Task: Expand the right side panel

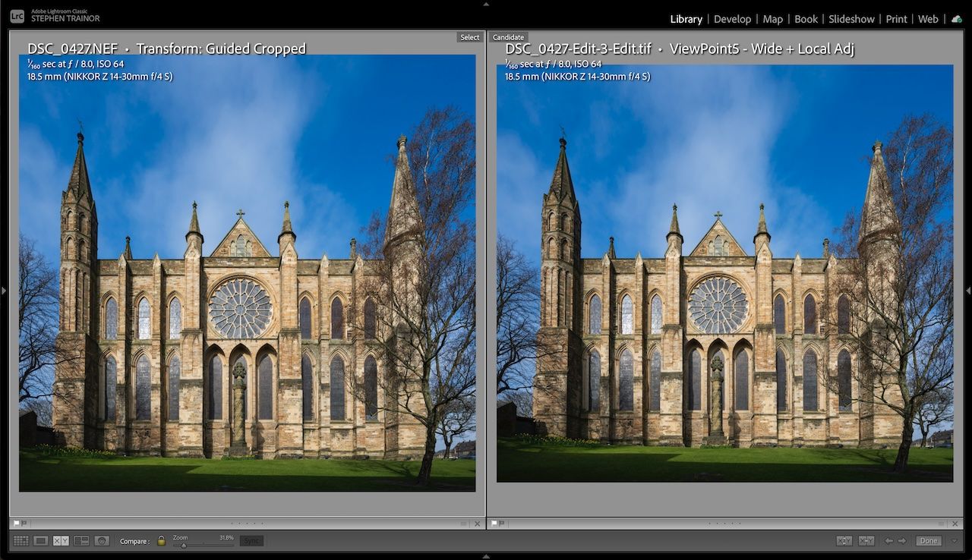Action: coord(968,291)
